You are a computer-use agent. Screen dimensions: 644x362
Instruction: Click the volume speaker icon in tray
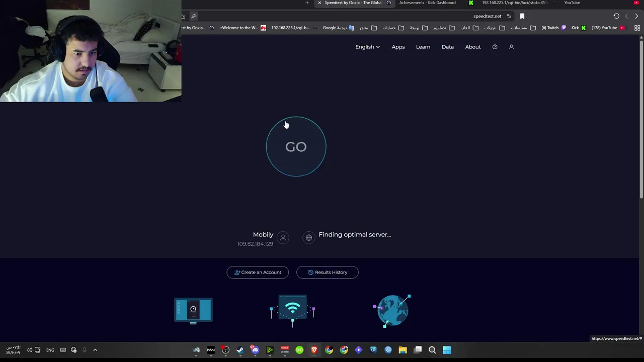[29, 350]
